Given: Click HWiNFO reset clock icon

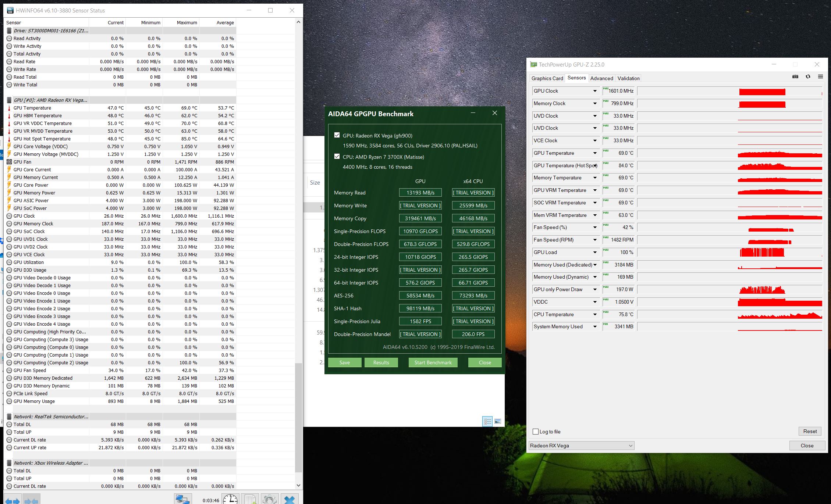Looking at the screenshot, I should pyautogui.click(x=230, y=499).
